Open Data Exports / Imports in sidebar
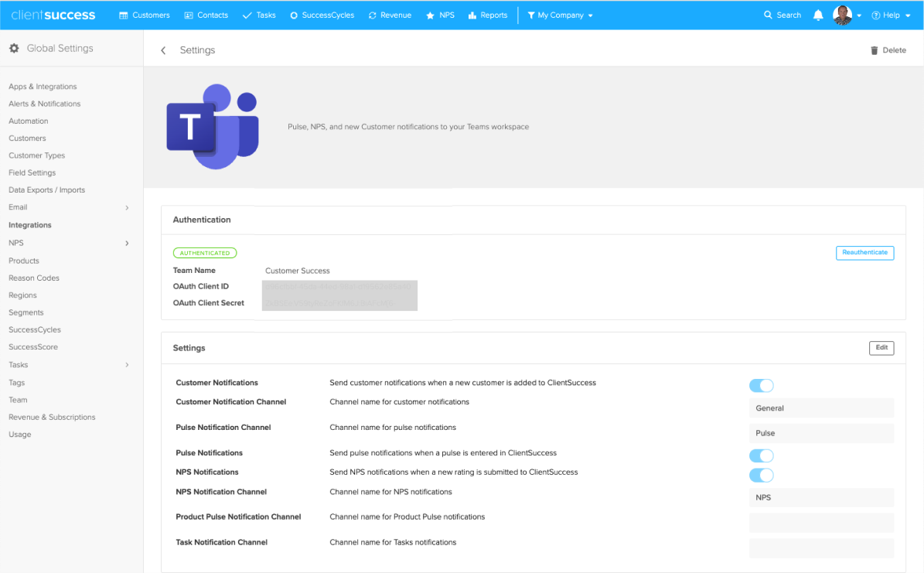924x573 pixels. (46, 189)
